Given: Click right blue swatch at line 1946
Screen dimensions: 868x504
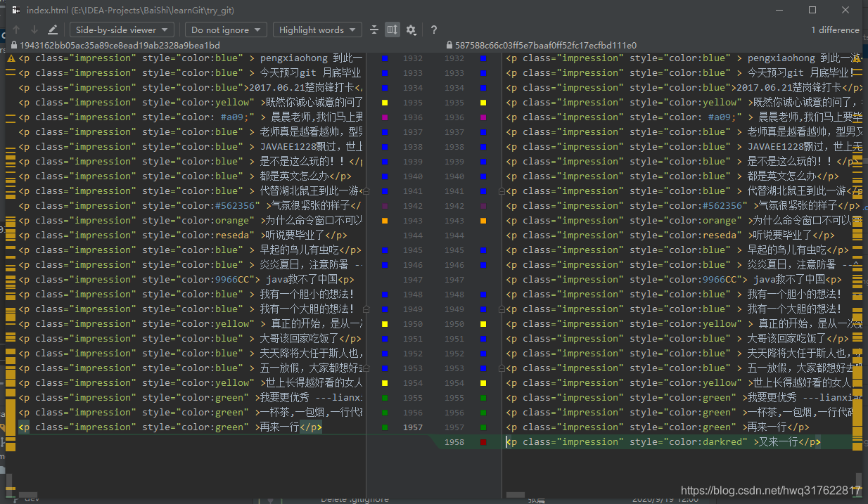Looking at the screenshot, I should point(483,265).
